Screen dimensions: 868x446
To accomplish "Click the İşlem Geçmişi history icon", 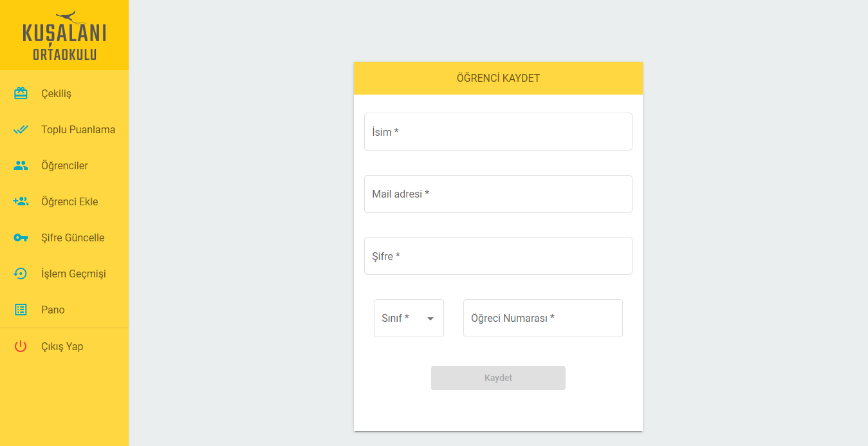I will tap(21, 274).
